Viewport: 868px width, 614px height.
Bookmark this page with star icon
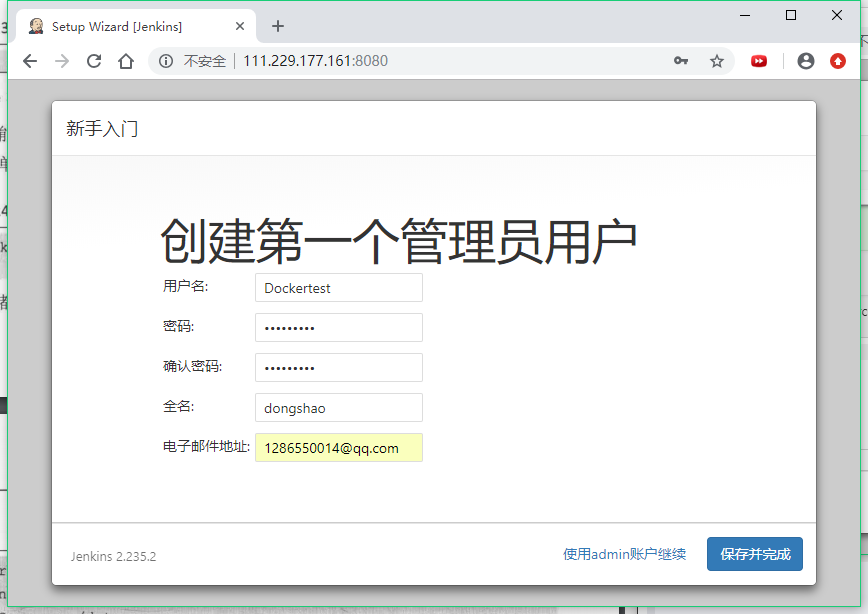tap(717, 61)
